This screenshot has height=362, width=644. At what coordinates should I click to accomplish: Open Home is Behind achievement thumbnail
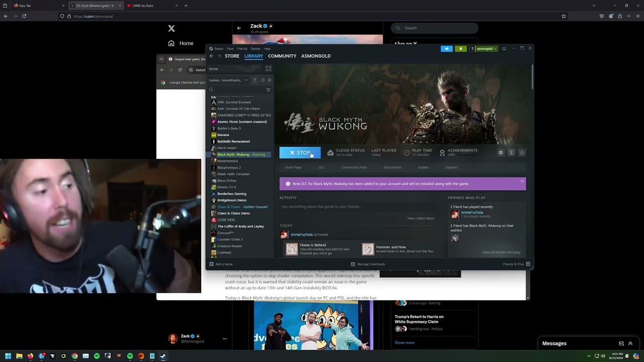pos(292,249)
